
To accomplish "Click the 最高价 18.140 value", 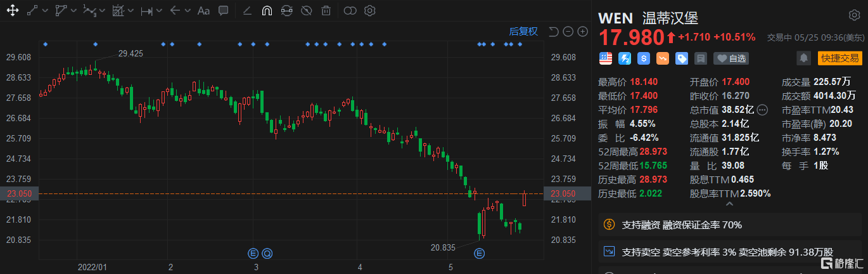I will (644, 81).
